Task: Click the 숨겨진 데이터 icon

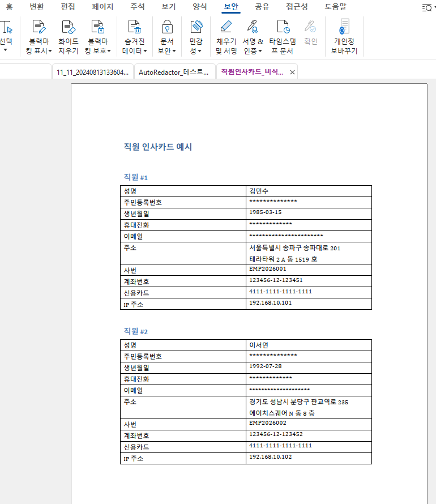Action: pyautogui.click(x=134, y=27)
